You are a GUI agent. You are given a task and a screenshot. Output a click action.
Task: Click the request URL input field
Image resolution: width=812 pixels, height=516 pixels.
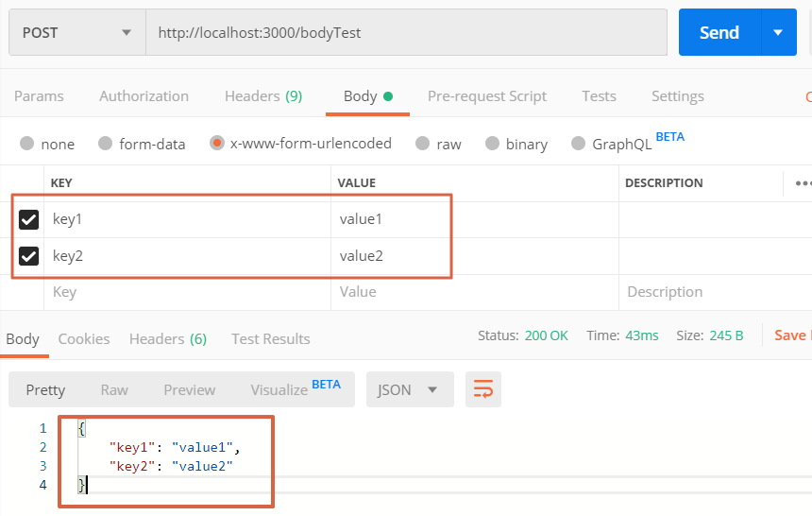click(407, 32)
